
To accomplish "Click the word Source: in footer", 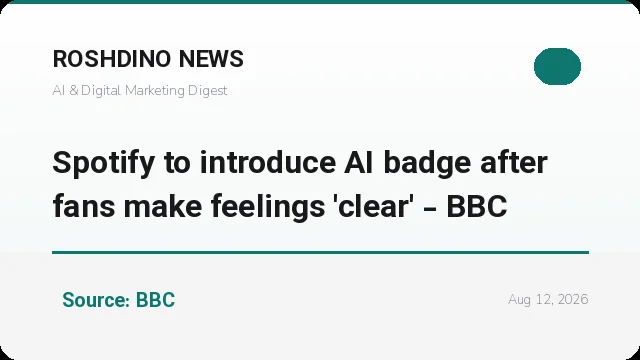I will point(96,300).
